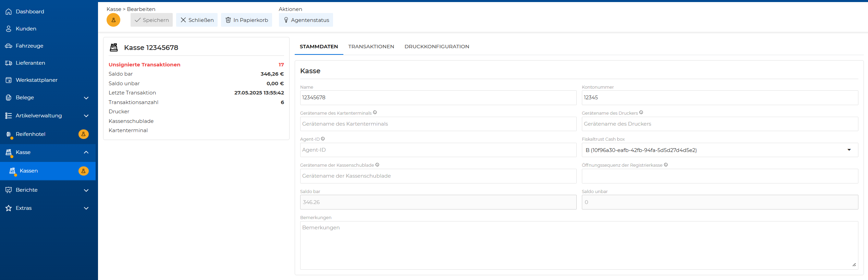Click the Kassen orange flask badge

pyautogui.click(x=84, y=171)
